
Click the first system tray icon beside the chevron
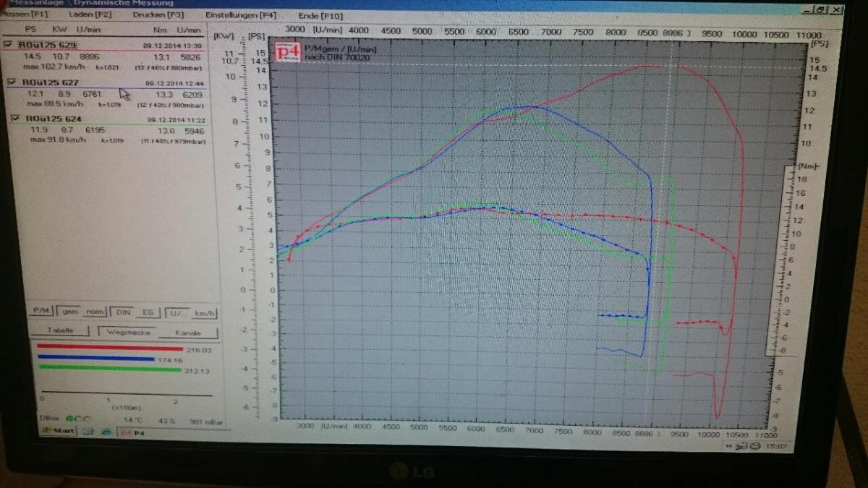(737, 448)
